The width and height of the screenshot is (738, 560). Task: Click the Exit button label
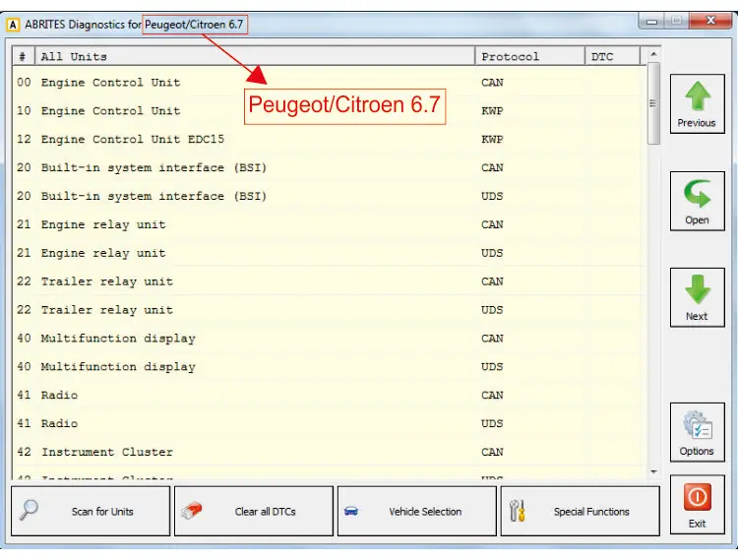(697, 524)
